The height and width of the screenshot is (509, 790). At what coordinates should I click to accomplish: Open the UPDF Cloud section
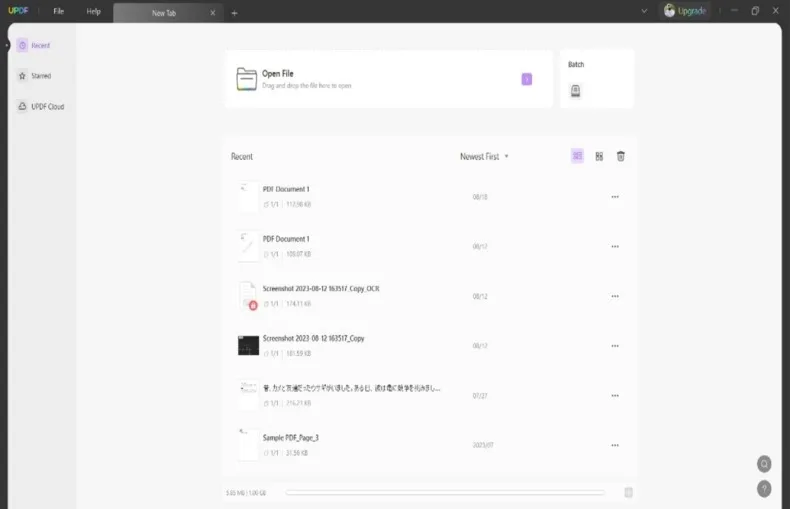point(41,106)
